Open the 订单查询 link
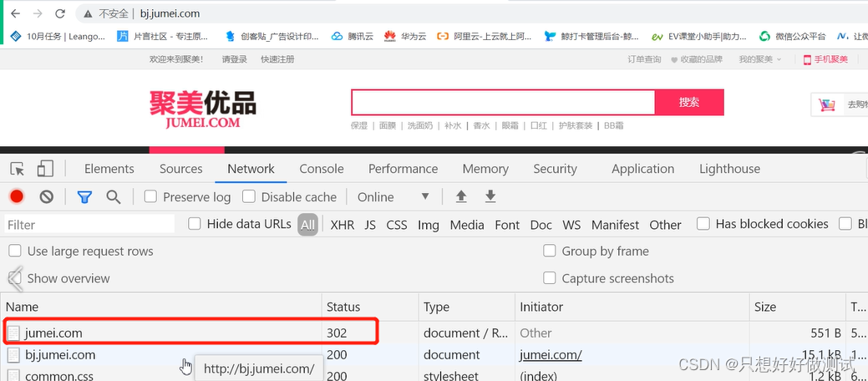Viewport: 868px width, 381px height. tap(644, 59)
